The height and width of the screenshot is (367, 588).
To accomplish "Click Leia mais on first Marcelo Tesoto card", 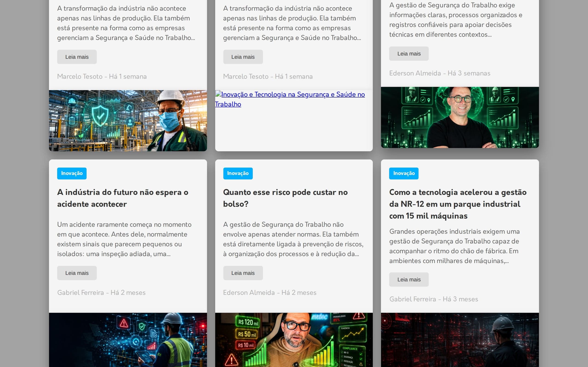I will pos(77,57).
